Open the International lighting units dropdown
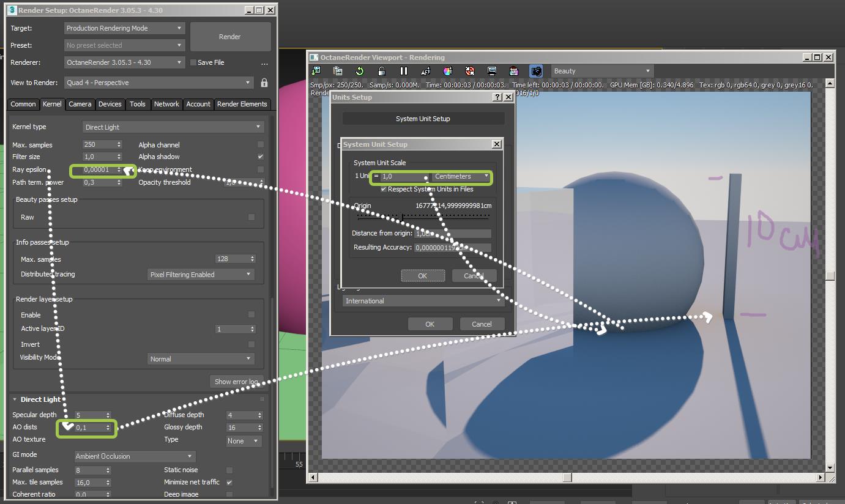 pos(422,301)
